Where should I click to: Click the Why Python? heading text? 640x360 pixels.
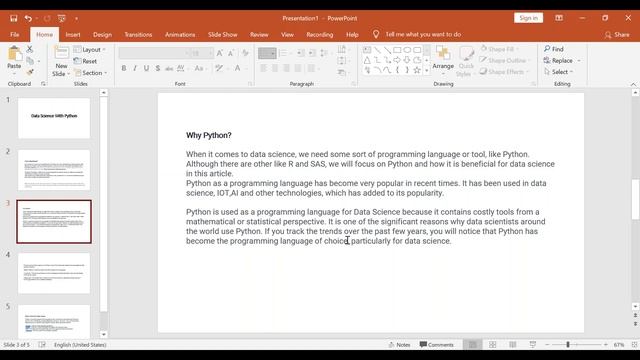coord(209,135)
